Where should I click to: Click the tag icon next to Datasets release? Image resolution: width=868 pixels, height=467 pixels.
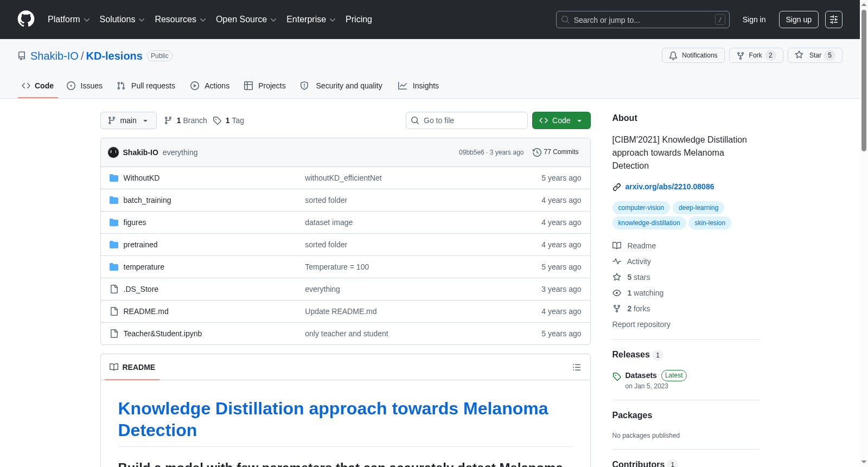(x=617, y=376)
